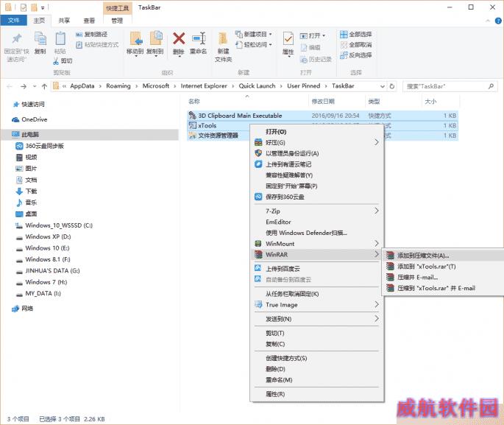
Task: Click the WinMount icon in context menu
Action: pos(258,244)
